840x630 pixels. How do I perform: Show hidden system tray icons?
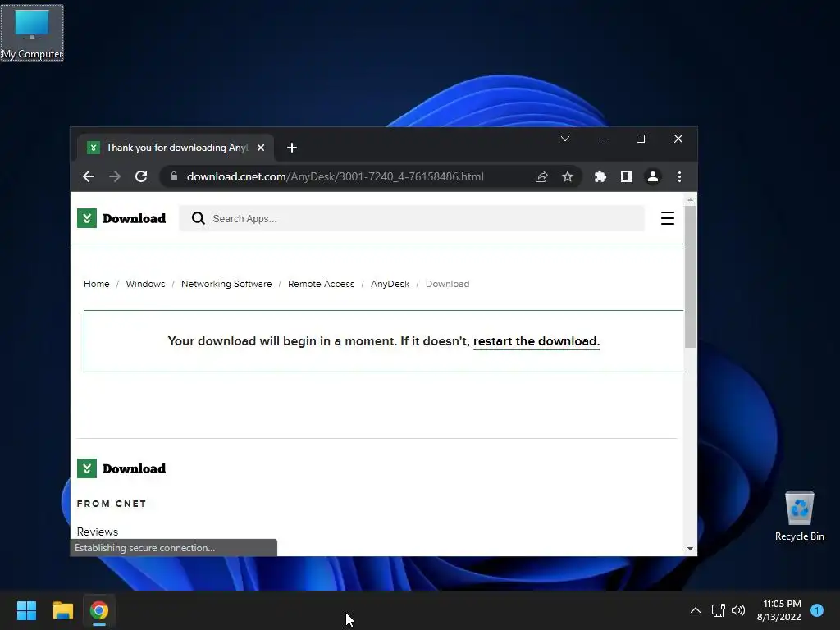coord(696,610)
